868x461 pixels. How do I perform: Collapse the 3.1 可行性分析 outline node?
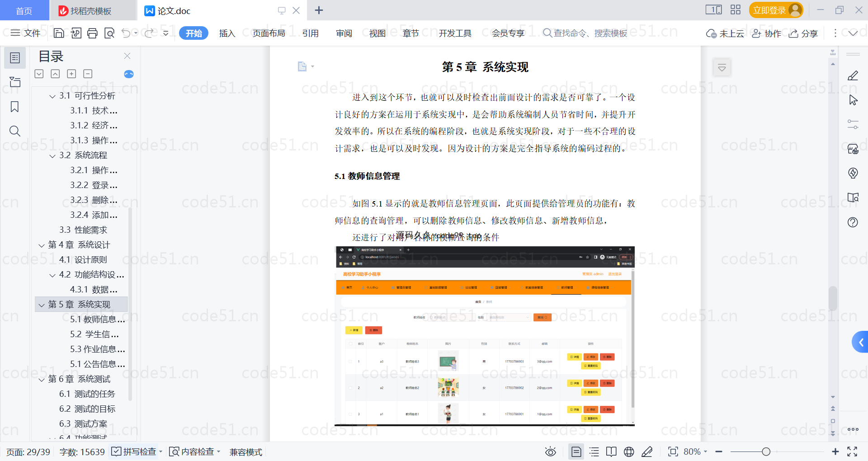pos(52,96)
